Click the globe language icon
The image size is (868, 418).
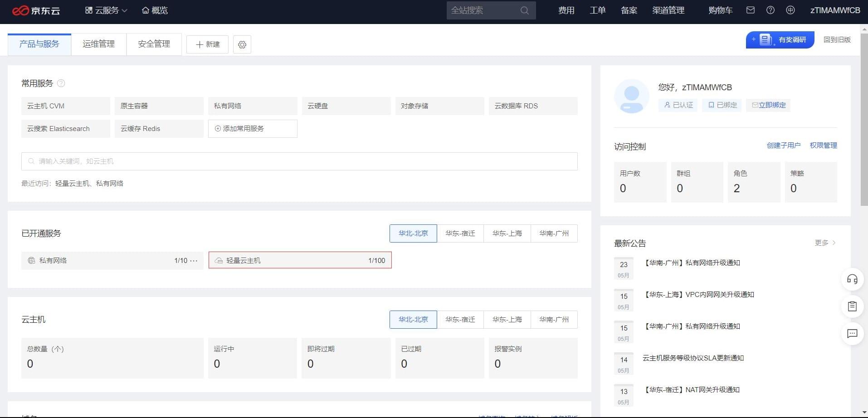pos(790,10)
